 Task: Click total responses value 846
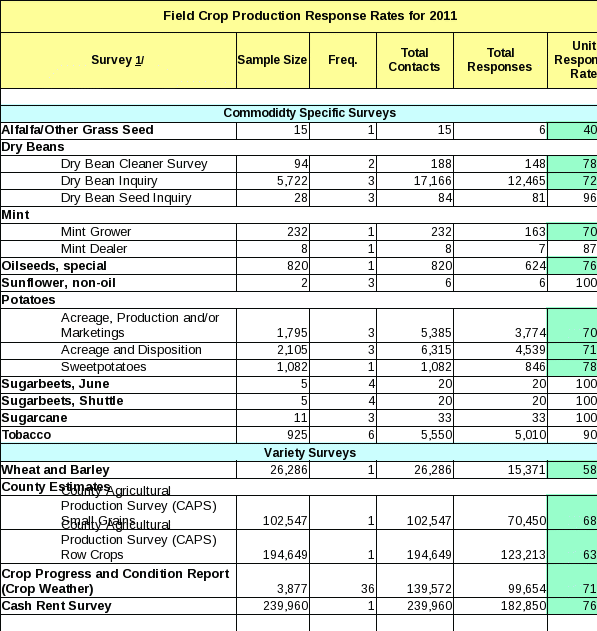(535, 367)
